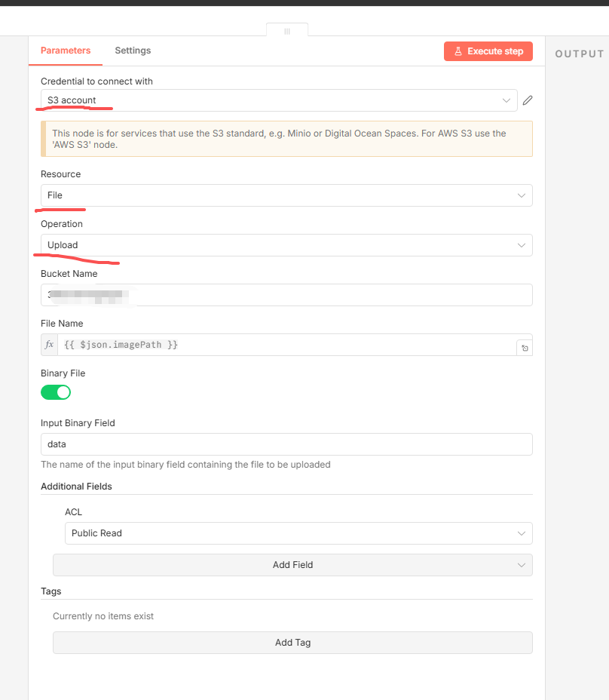Click the fx expression icon beside File Name
609x700 pixels.
[x=50, y=345]
